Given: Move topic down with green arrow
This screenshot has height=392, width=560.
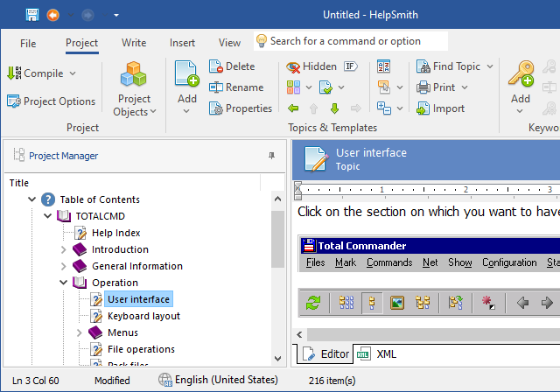Looking at the screenshot, I should pyautogui.click(x=334, y=108).
